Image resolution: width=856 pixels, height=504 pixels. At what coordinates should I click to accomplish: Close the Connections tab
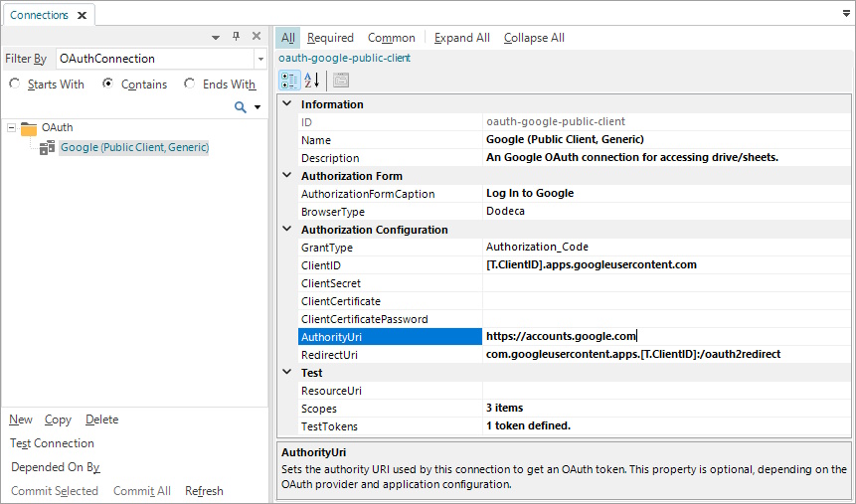pyautogui.click(x=82, y=15)
